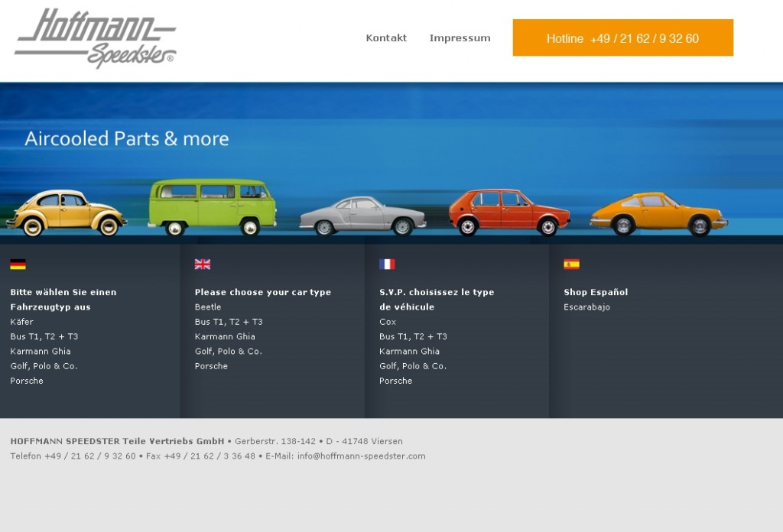
Task: Select the German flag icon
Action: [x=18, y=264]
